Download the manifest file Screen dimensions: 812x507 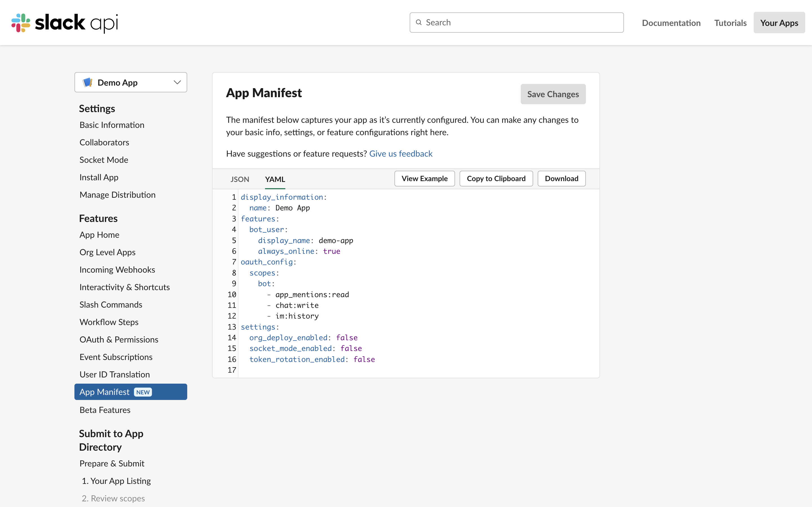pyautogui.click(x=561, y=178)
